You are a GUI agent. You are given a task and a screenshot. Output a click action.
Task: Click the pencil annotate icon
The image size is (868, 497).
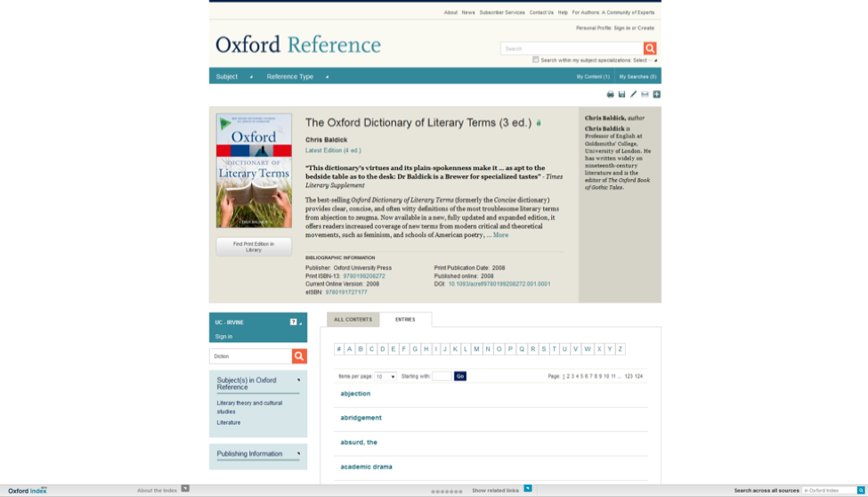(x=633, y=94)
